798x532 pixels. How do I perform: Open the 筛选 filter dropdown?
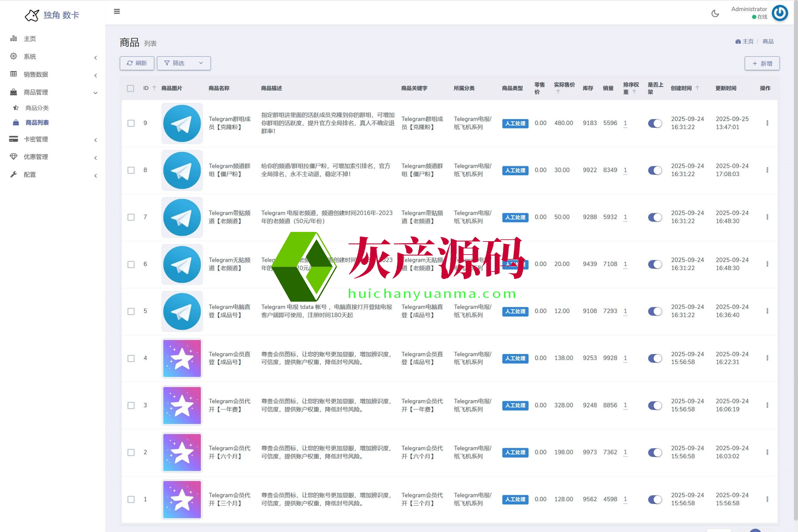(x=184, y=64)
